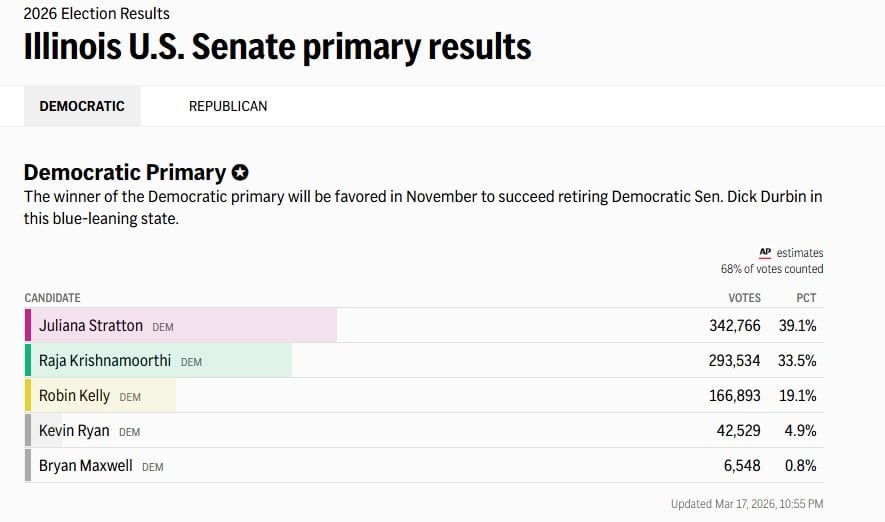
Task: Click the PCT column header
Action: (x=806, y=298)
